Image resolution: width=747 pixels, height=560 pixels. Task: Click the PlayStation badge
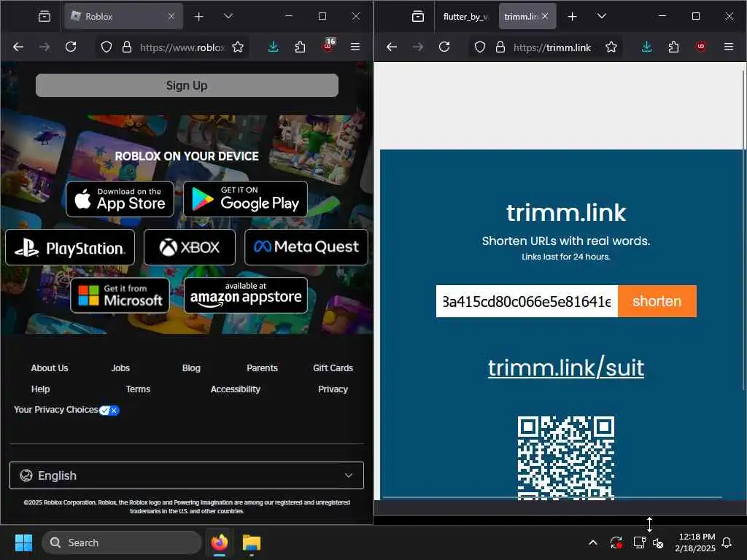70,247
